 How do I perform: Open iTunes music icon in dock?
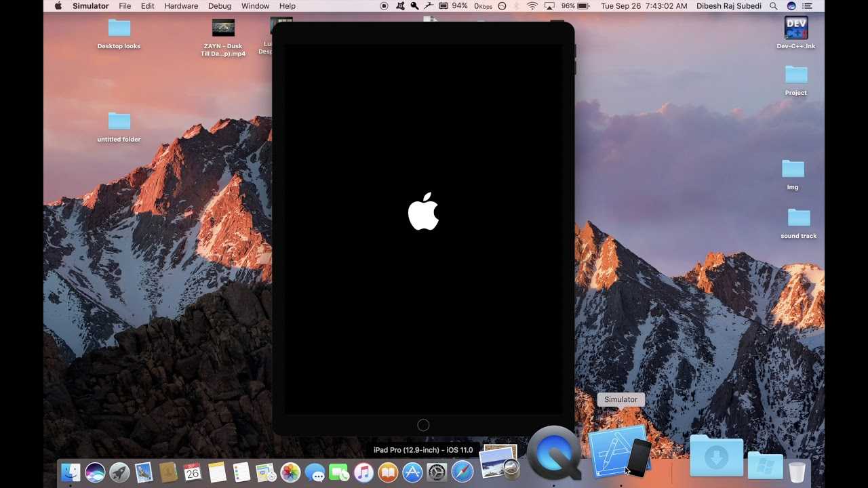[363, 472]
